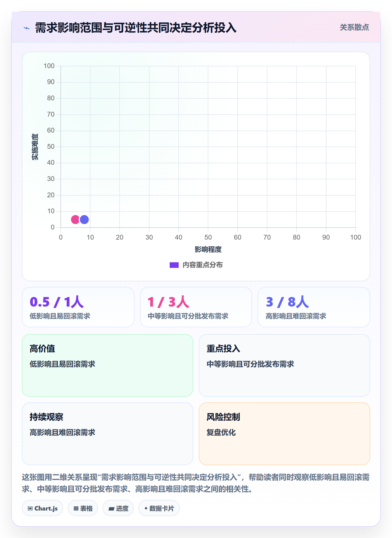Viewport: 392px width, 538px height.
Task: Click the description paragraph starting with 这张图用二维关系呈现
Action: point(196,483)
